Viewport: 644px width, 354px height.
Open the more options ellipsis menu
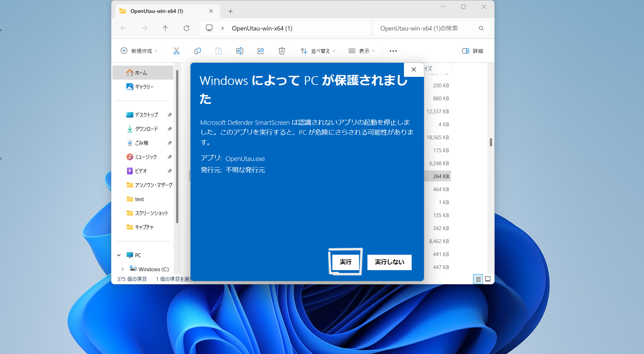click(x=393, y=51)
